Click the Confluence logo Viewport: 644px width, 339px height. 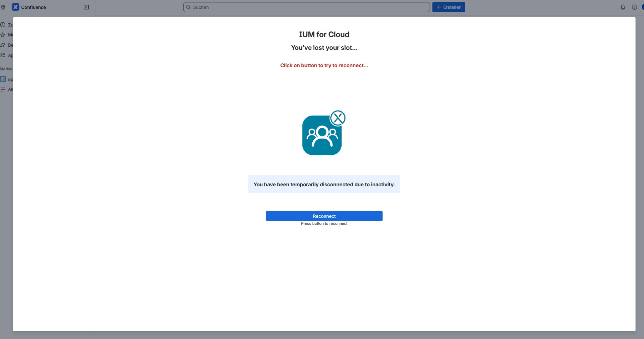click(x=15, y=7)
